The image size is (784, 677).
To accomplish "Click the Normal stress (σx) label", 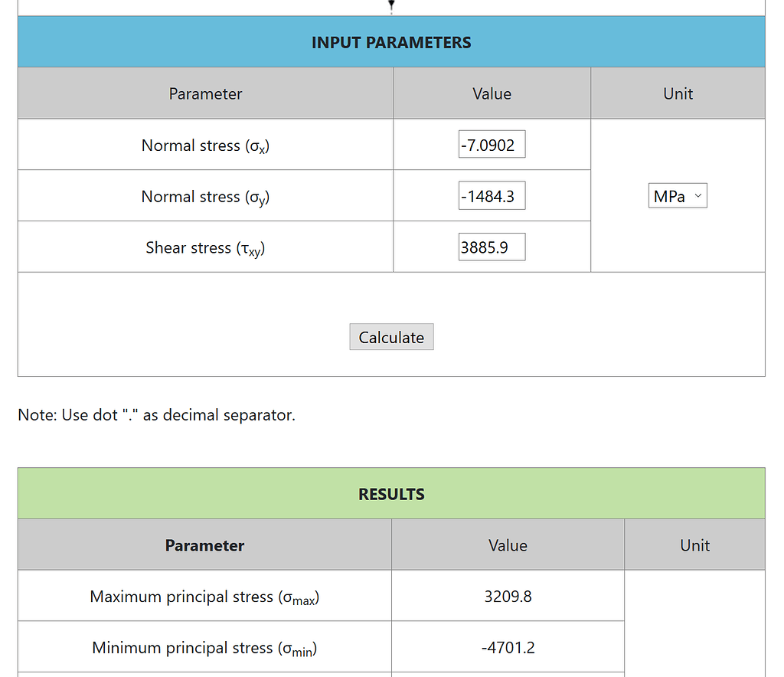I will coord(205,146).
